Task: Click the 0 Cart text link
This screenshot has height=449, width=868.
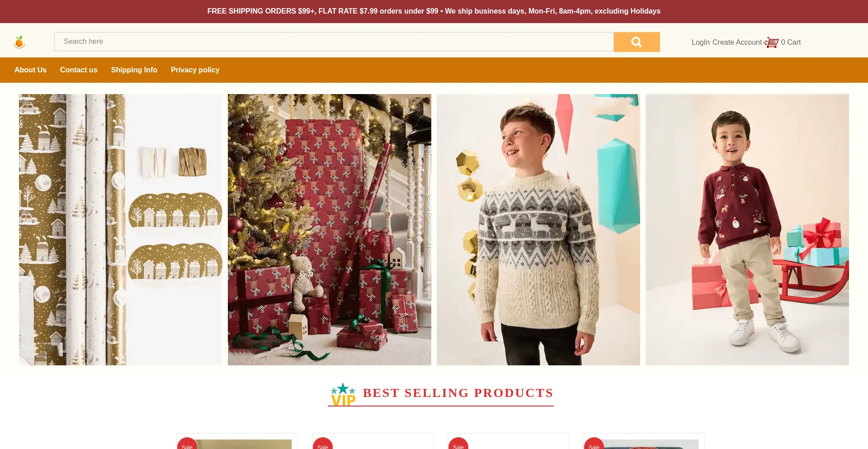Action: coord(791,42)
